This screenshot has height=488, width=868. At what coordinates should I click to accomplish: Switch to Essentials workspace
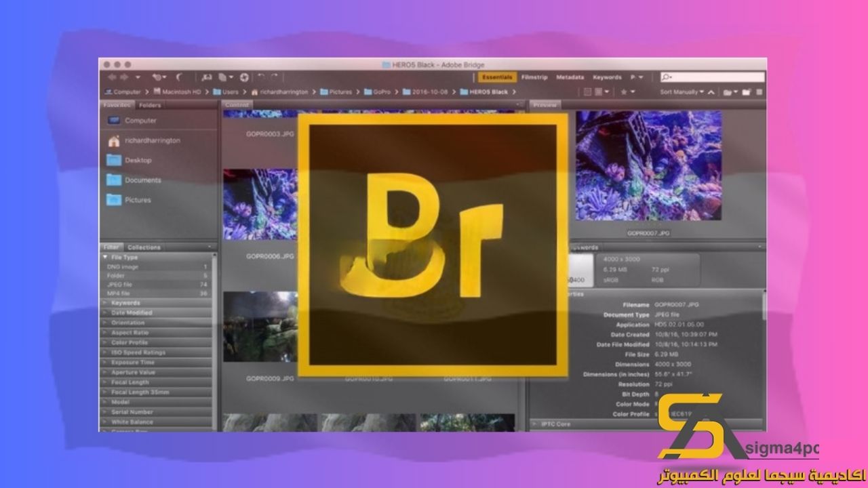[496, 77]
